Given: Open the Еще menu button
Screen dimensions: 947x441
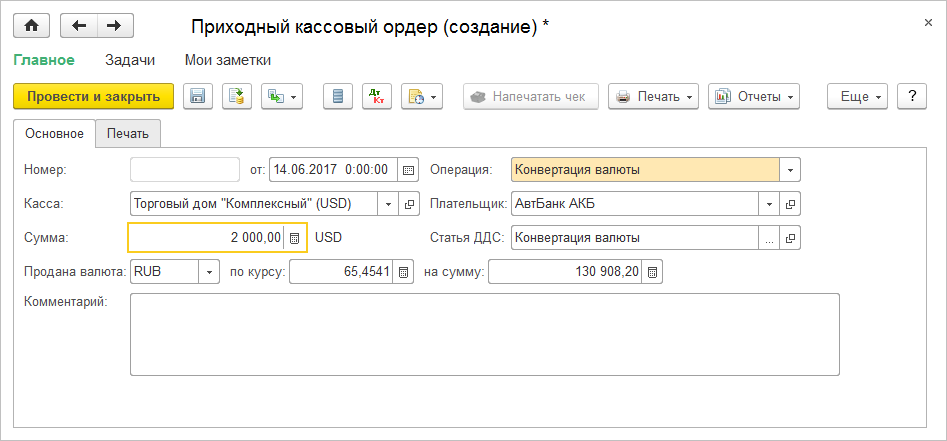Looking at the screenshot, I should [858, 96].
